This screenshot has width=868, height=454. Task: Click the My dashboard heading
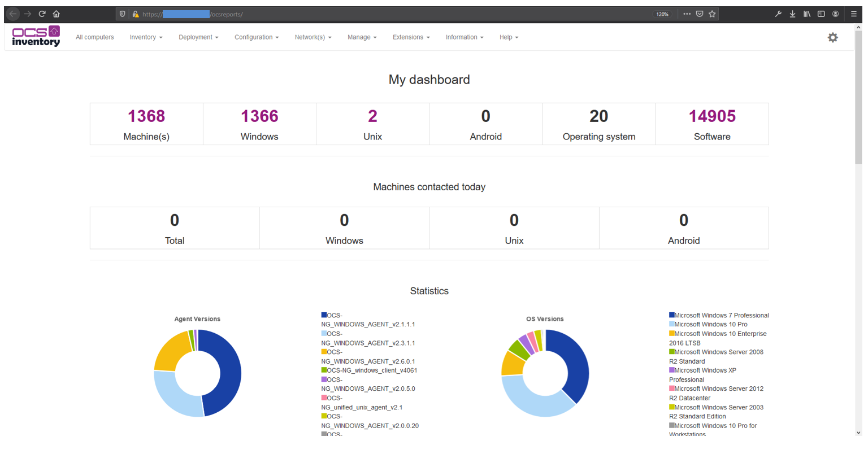point(429,80)
